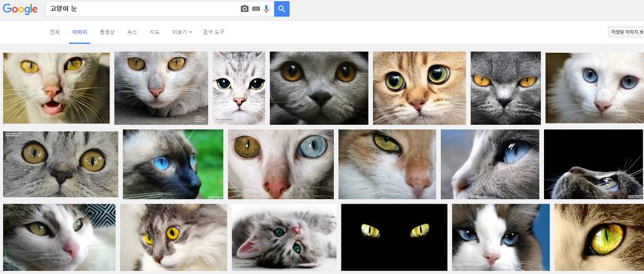Start voice search with the microphone icon
644x274 pixels.
[x=267, y=9]
